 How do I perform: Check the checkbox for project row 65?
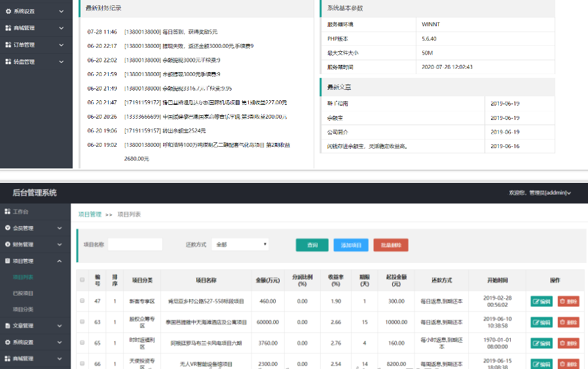coord(82,343)
